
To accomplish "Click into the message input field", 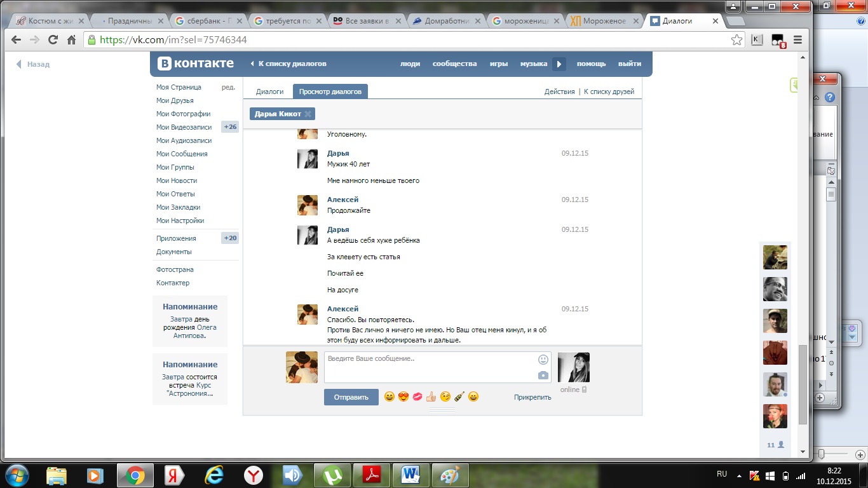I will pos(438,367).
